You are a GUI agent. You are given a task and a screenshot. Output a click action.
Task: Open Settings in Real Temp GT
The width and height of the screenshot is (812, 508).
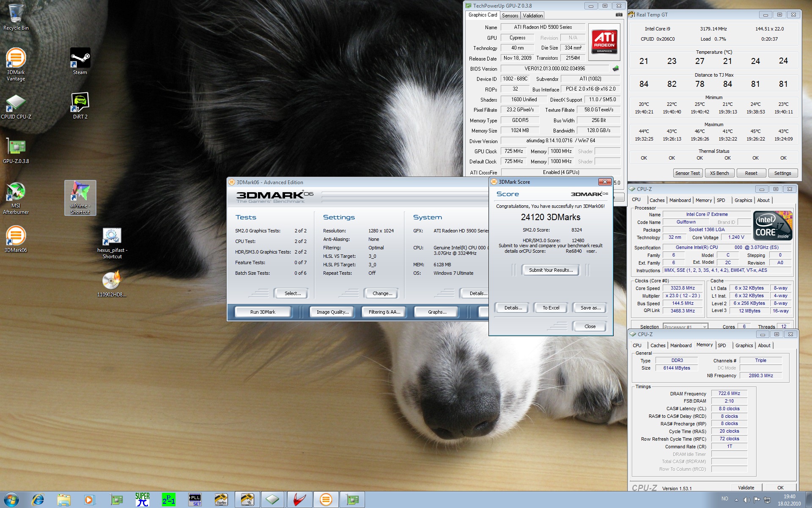(782, 173)
